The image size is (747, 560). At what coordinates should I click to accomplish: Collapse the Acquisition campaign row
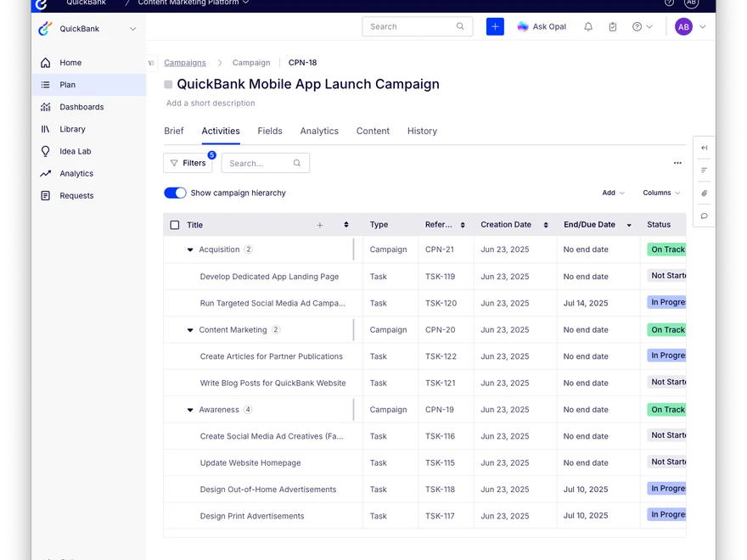tap(190, 249)
